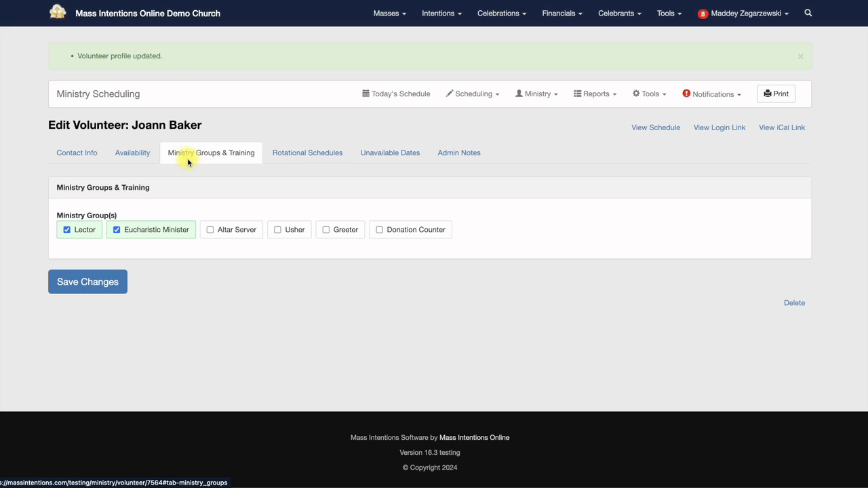This screenshot has width=868, height=488.
Task: Click the person icon beside Ministry
Action: click(x=519, y=94)
